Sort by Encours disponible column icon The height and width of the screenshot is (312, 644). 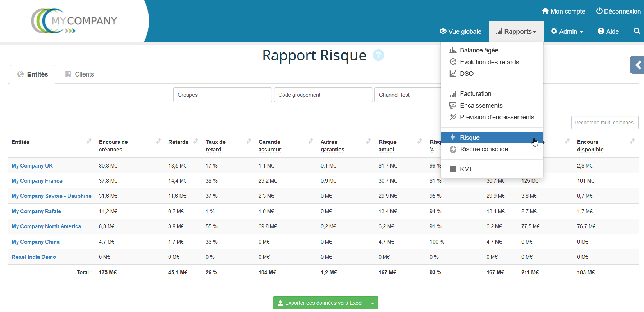click(x=632, y=141)
